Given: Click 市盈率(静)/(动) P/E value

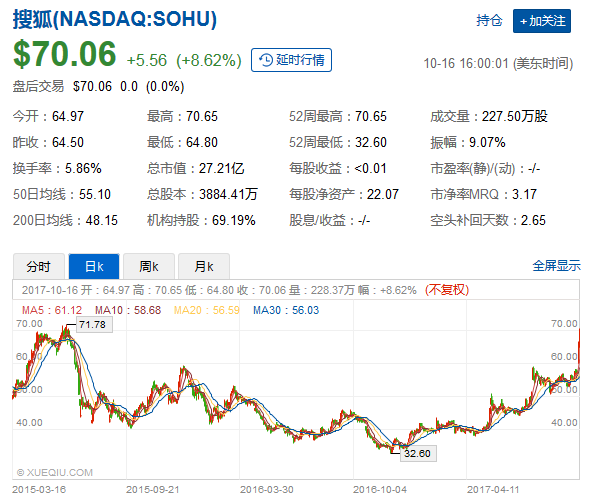Looking at the screenshot, I should coord(485,168).
